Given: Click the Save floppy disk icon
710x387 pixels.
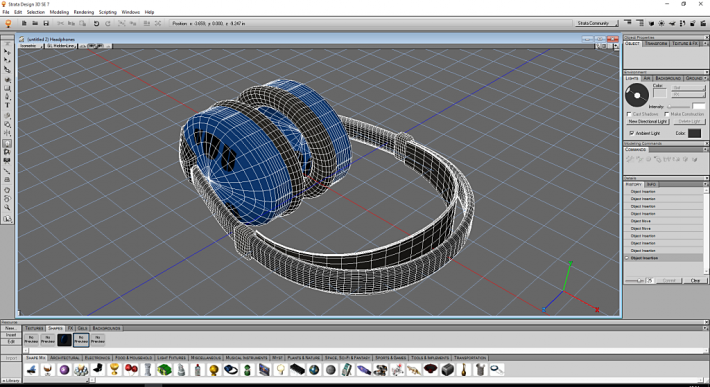Looking at the screenshot, I should pos(46,23).
